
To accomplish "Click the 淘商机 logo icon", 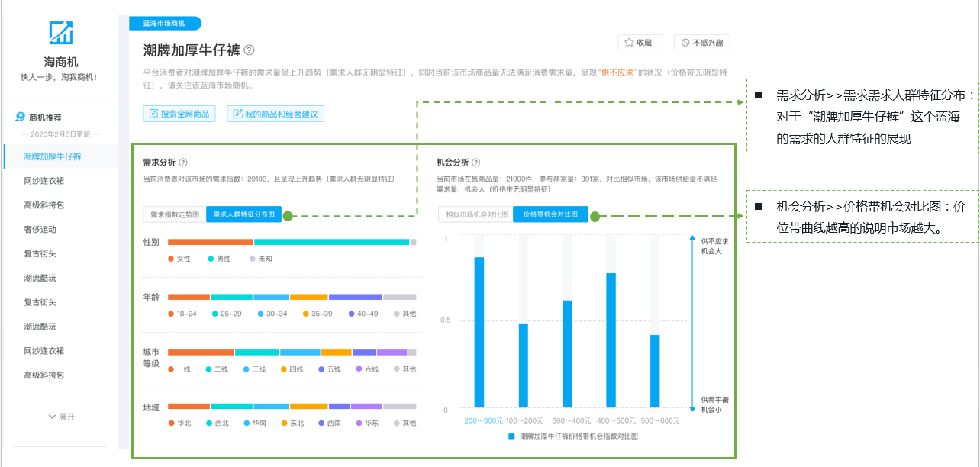I will 60,33.
